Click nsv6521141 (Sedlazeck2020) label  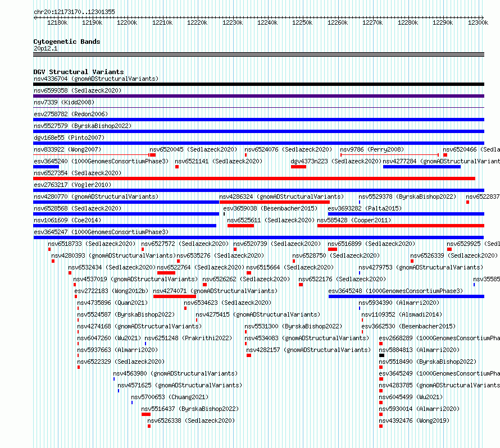(x=219, y=161)
